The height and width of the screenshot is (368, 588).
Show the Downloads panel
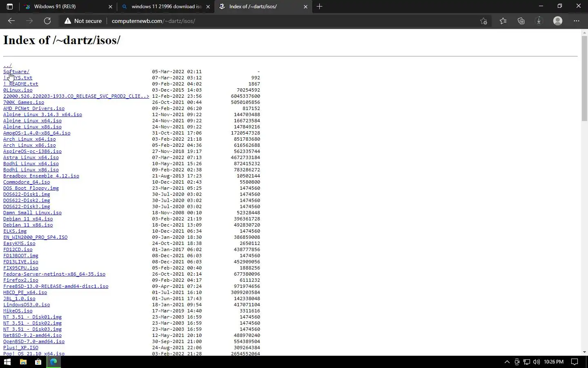point(539,21)
